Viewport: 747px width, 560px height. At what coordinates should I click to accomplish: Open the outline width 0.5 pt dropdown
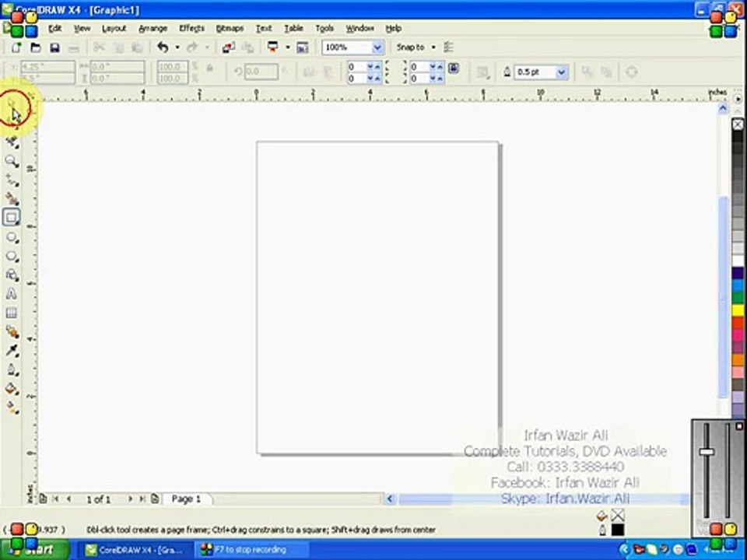(562, 72)
